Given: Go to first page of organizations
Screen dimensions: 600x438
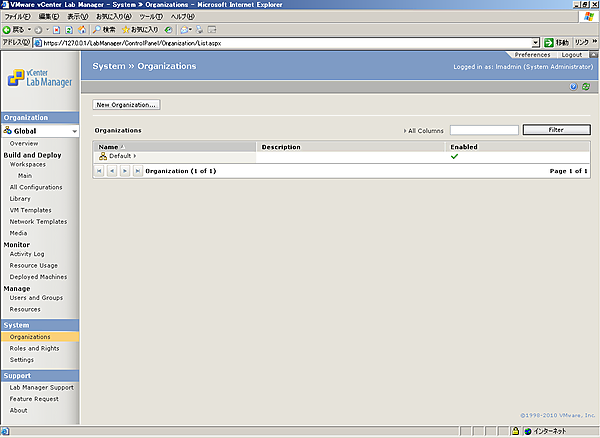Looking at the screenshot, I should tap(99, 171).
